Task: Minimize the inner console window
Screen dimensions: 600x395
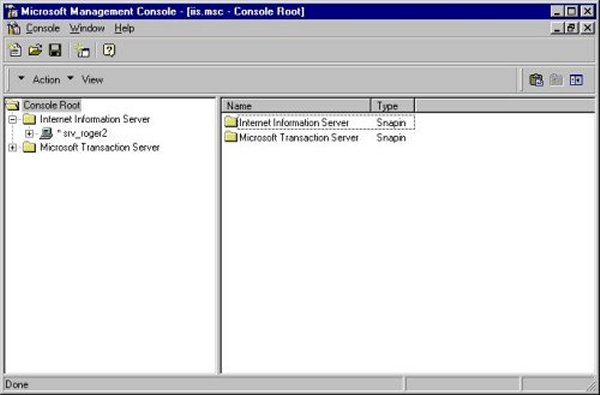Action: [x=558, y=28]
